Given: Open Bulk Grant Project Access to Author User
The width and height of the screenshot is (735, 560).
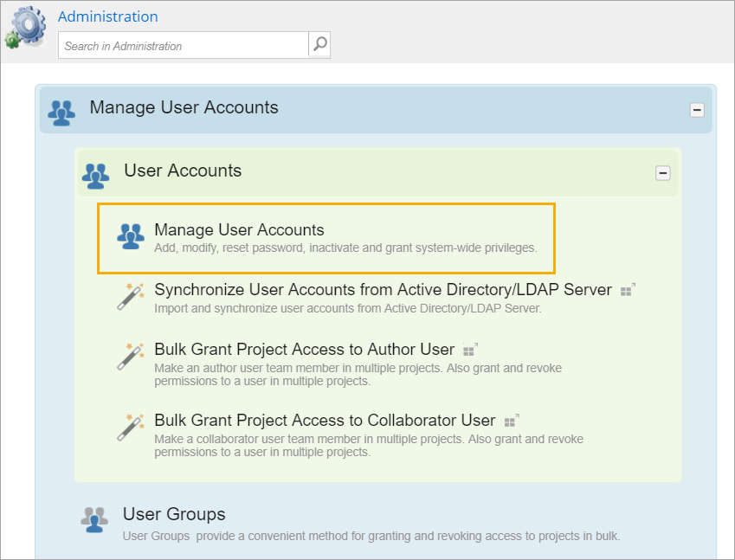Looking at the screenshot, I should point(304,350).
